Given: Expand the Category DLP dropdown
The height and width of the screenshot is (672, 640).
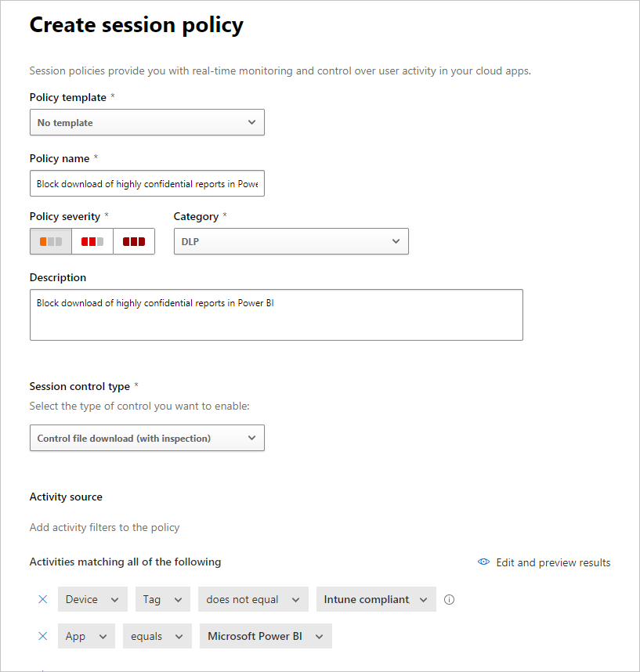Looking at the screenshot, I should tap(291, 241).
